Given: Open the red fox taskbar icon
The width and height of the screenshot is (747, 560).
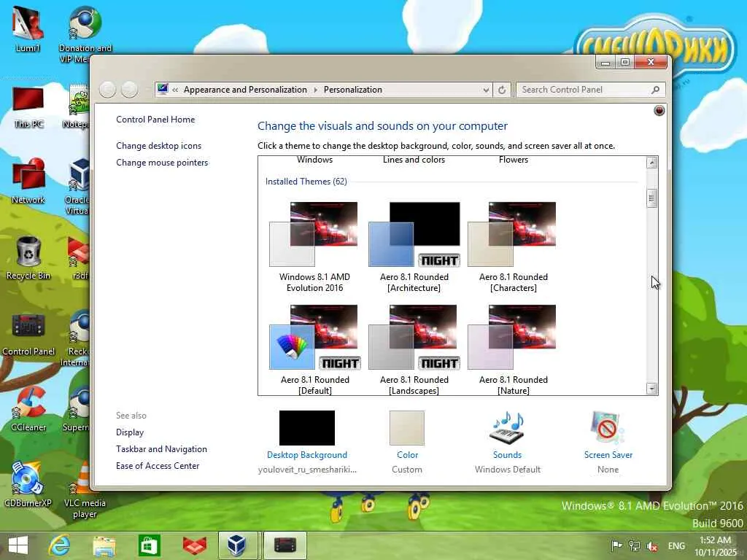Looking at the screenshot, I should pyautogui.click(x=195, y=545).
